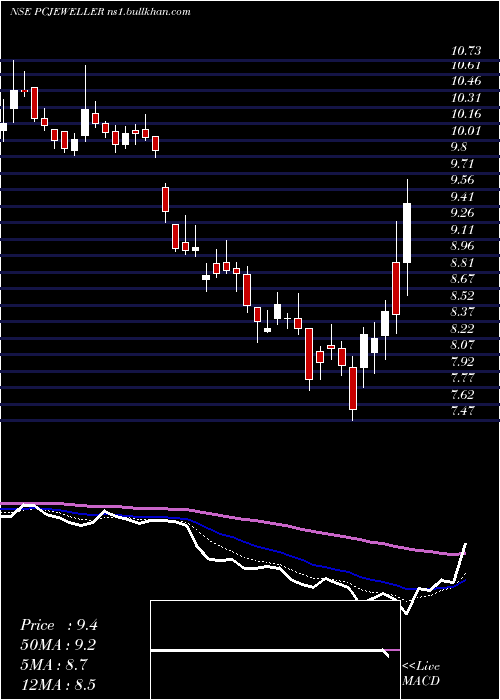Viewport: 500px width, 700px height.
Task: Select the 7.62 price axis label
Action: (x=463, y=394)
